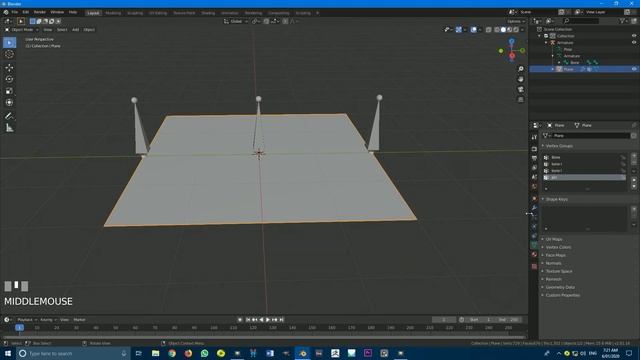Click the Blender logo menu icon
The height and width of the screenshot is (360, 640).
point(6,12)
